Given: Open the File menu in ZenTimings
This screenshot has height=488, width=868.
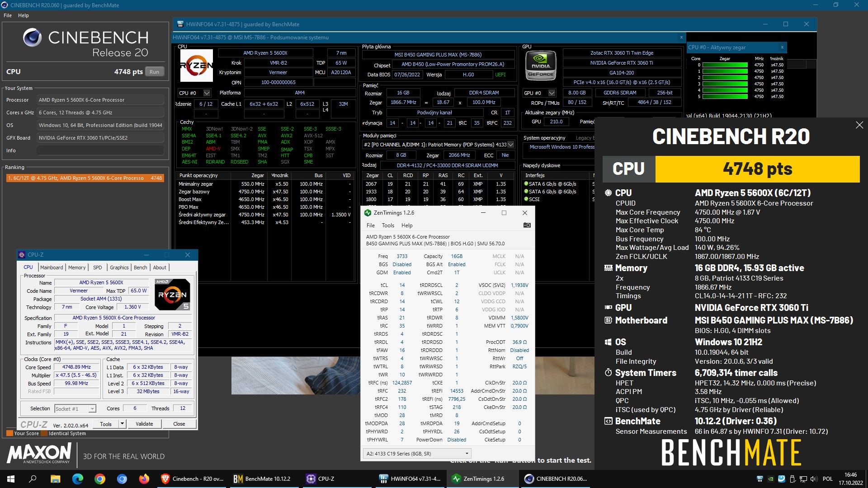Looking at the screenshot, I should tap(370, 225).
